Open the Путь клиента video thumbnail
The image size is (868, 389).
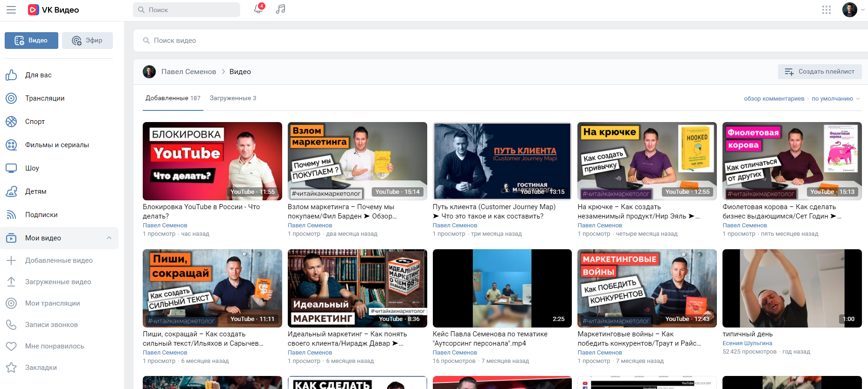pyautogui.click(x=502, y=161)
